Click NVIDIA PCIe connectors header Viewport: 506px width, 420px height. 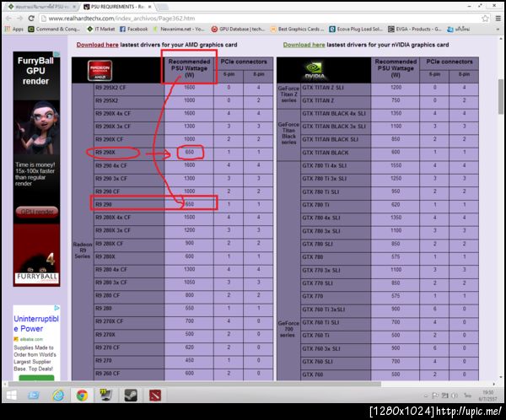click(449, 62)
